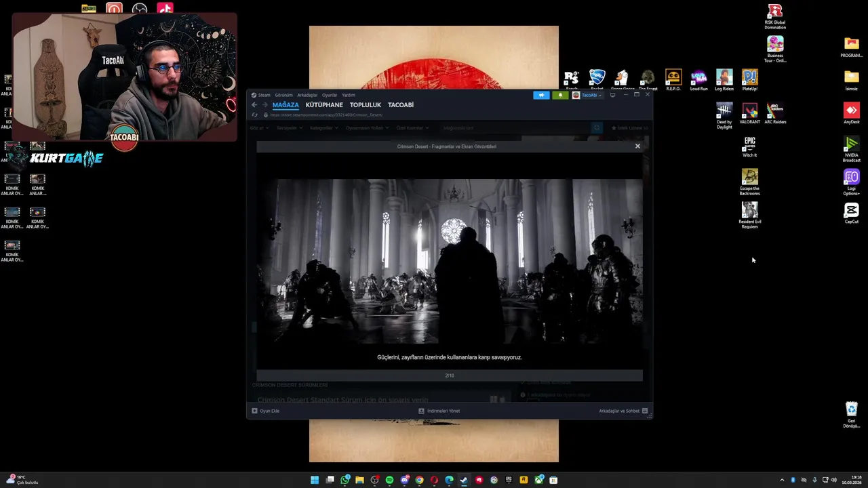Open the Arkadaşlar menu
The height and width of the screenshot is (488, 868).
pyautogui.click(x=307, y=95)
